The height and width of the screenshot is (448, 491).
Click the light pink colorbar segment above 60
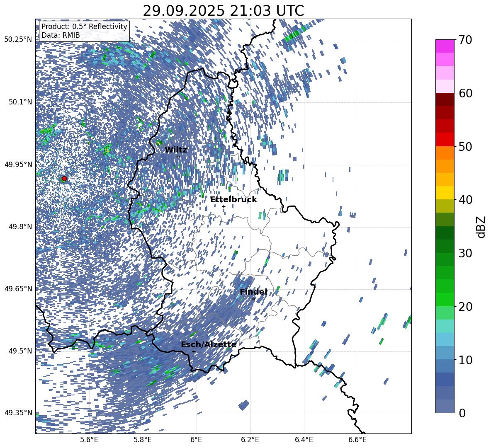[x=445, y=86]
